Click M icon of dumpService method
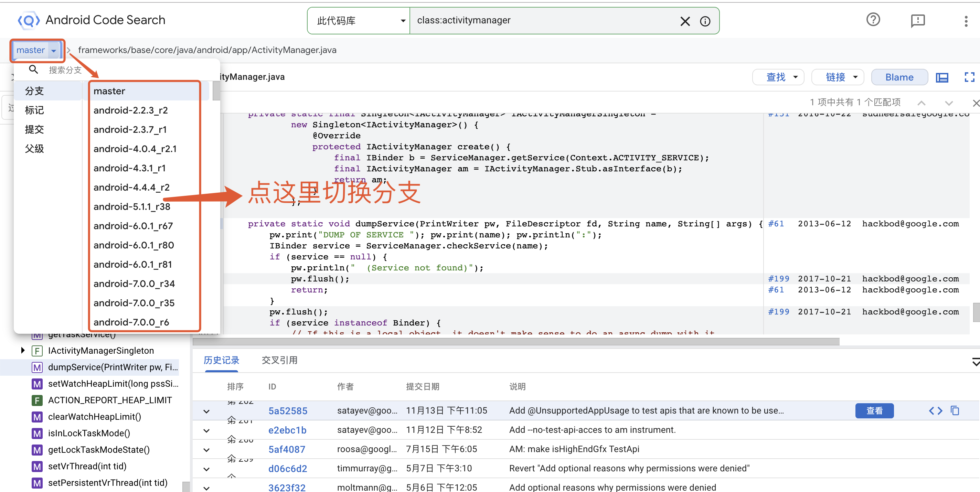 point(37,367)
